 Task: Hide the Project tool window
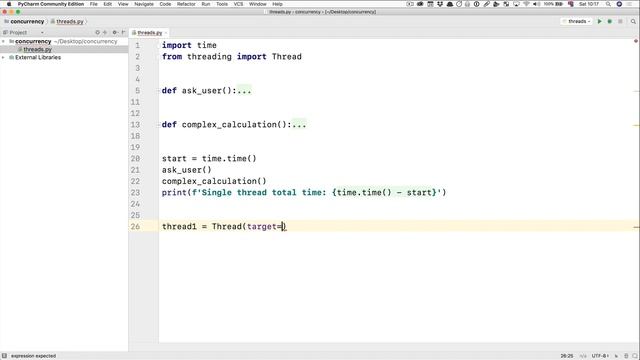click(123, 32)
